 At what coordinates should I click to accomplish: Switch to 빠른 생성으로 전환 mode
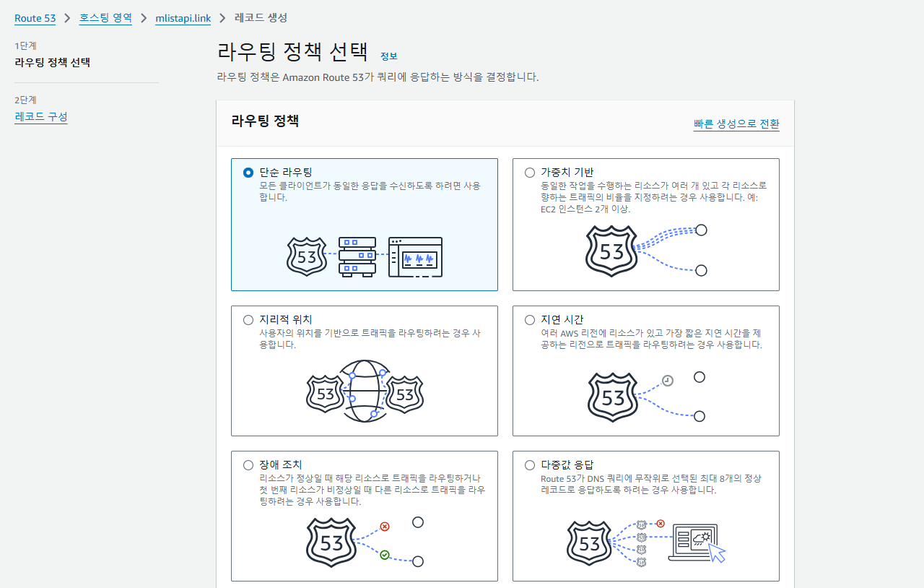coord(736,124)
